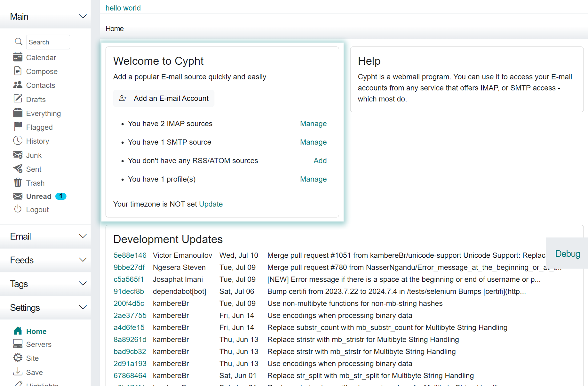Image resolution: width=588 pixels, height=386 pixels.
Task: Open Servers settings entry
Action: point(39,344)
